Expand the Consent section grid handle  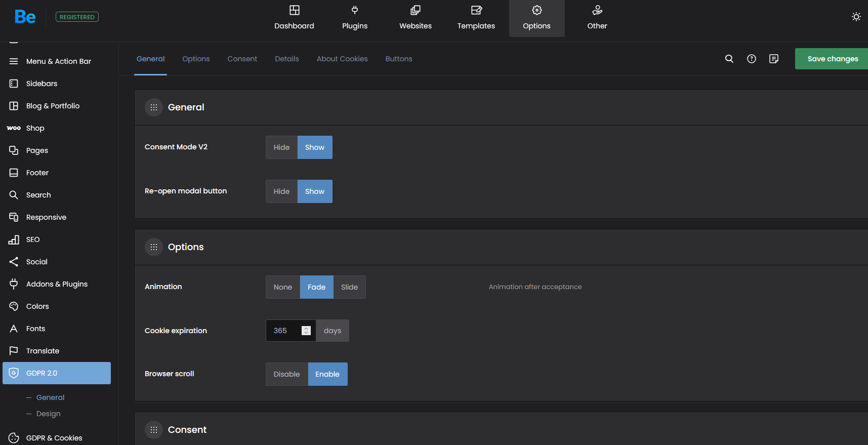tap(154, 430)
